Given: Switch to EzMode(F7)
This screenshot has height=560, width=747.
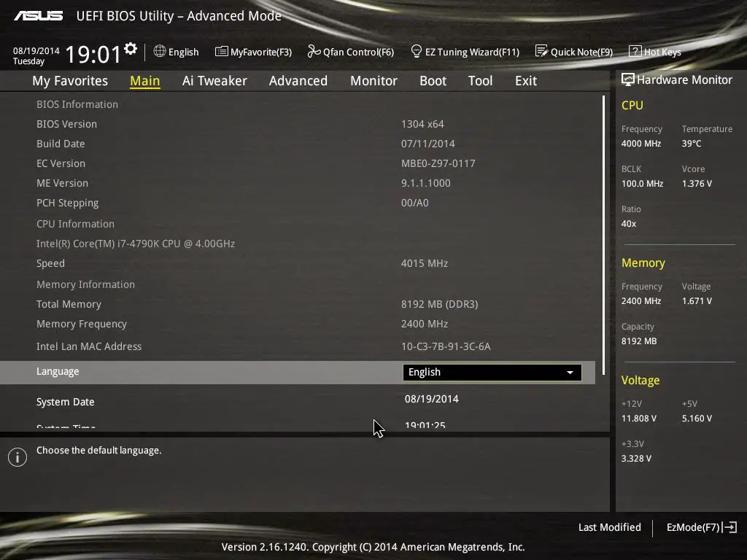Looking at the screenshot, I should coord(702,528).
